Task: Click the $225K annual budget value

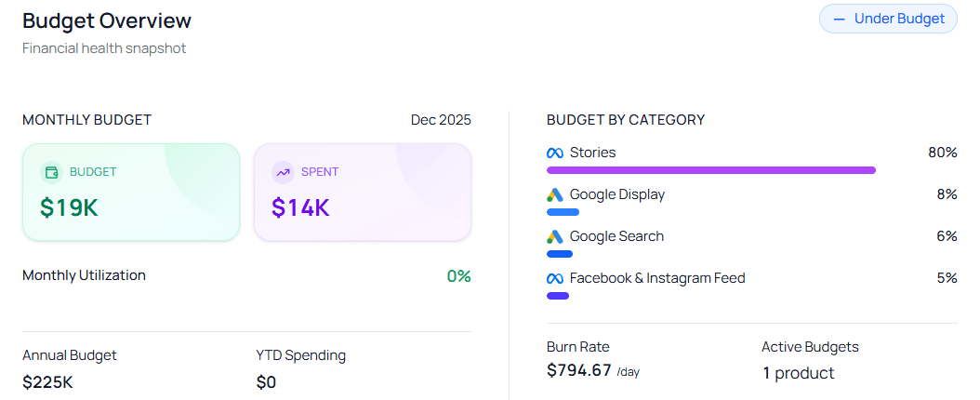Action: click(47, 382)
